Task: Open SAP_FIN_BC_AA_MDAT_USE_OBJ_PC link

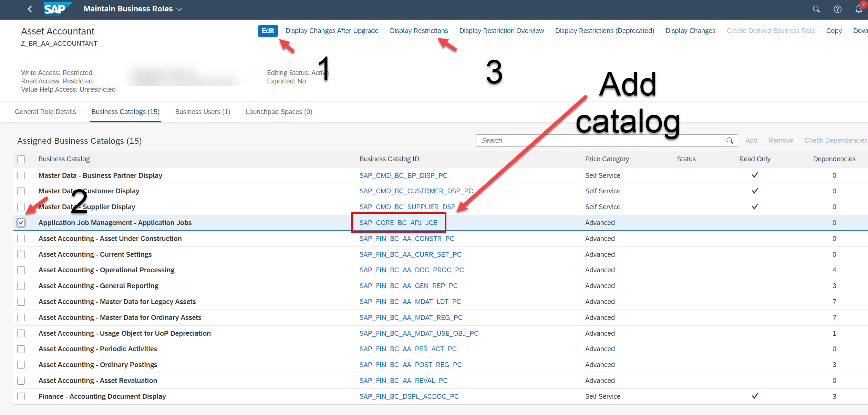Action: [419, 333]
